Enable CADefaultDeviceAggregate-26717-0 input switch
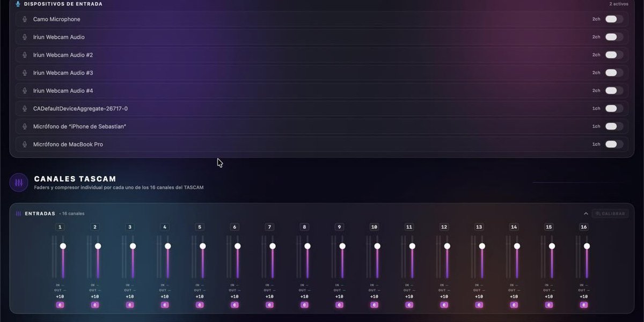 click(x=614, y=108)
